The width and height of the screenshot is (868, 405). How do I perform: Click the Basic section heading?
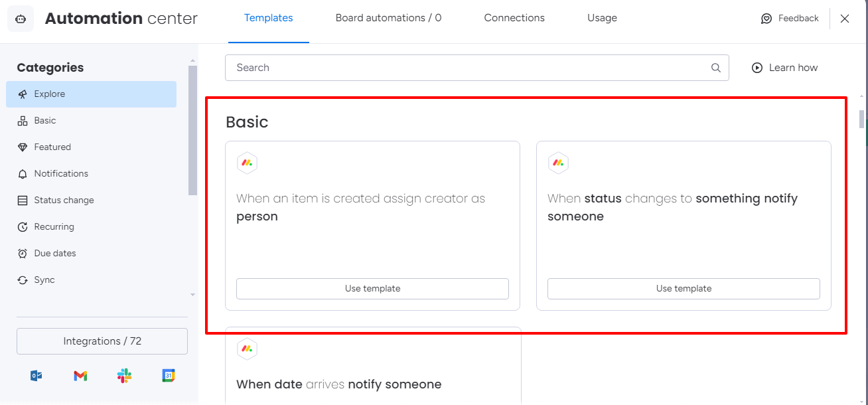(247, 122)
